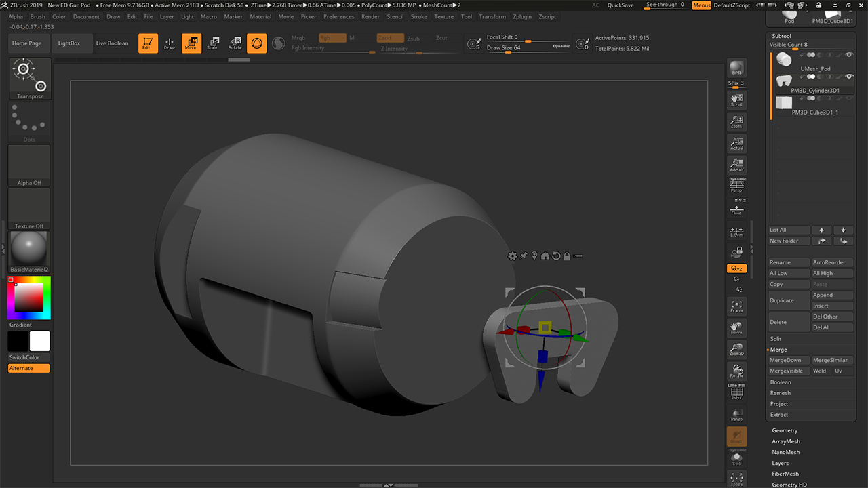Image resolution: width=868 pixels, height=488 pixels.
Task: Click the gizmo home reset icon
Action: (x=545, y=256)
